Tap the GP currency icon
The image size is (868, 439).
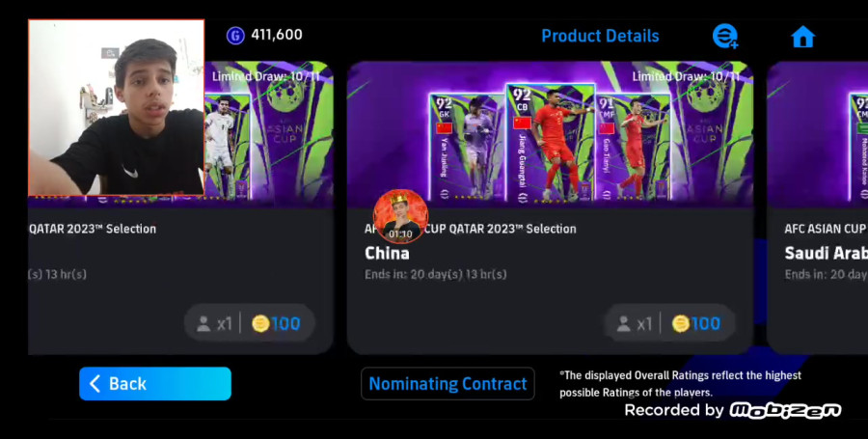[235, 36]
